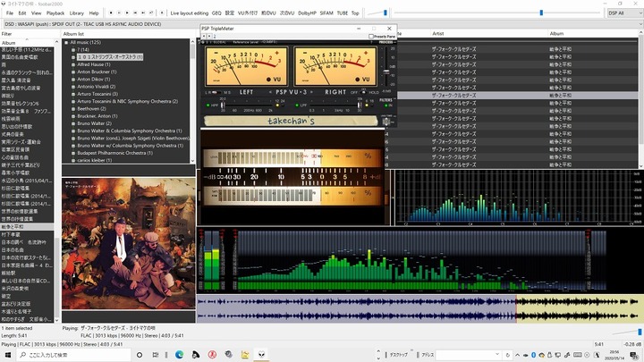Viewport: 644px width, 362px height.
Task: Open the taskbar address bar dropdown
Action: (x=497, y=355)
